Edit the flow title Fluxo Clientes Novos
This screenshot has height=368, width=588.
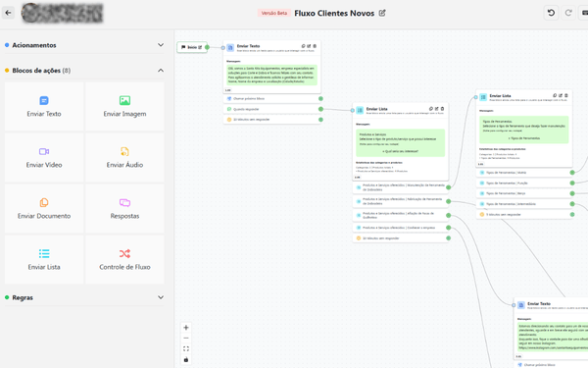(382, 13)
